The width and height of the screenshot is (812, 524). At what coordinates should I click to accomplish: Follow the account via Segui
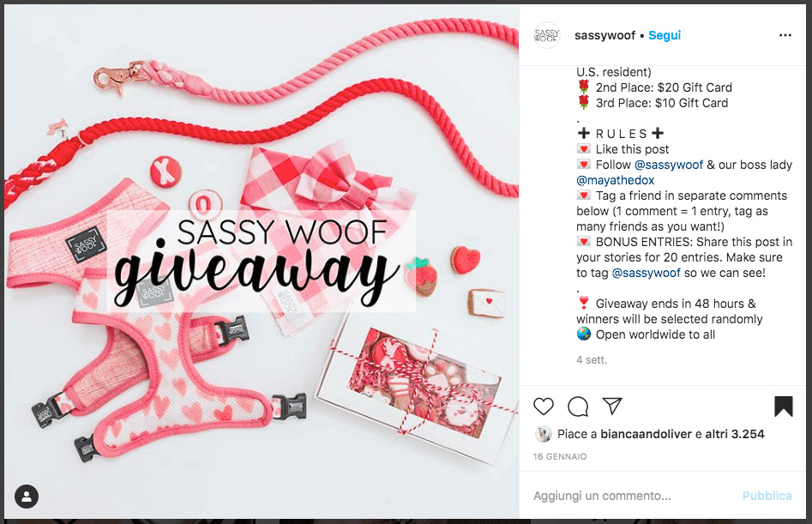tap(665, 35)
